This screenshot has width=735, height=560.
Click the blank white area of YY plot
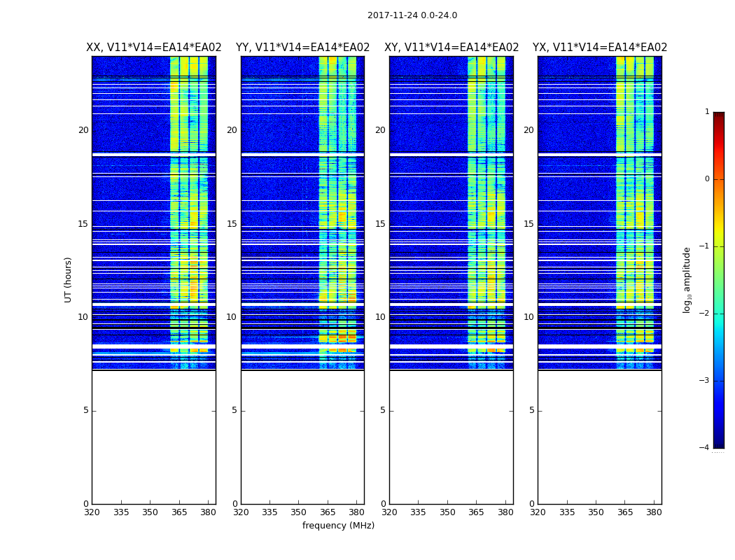point(303,437)
